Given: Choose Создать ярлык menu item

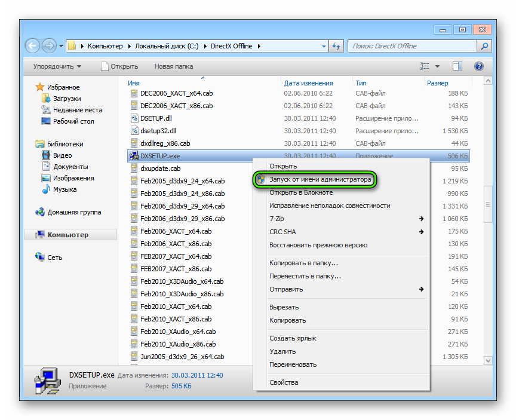Looking at the screenshot, I should [341, 338].
